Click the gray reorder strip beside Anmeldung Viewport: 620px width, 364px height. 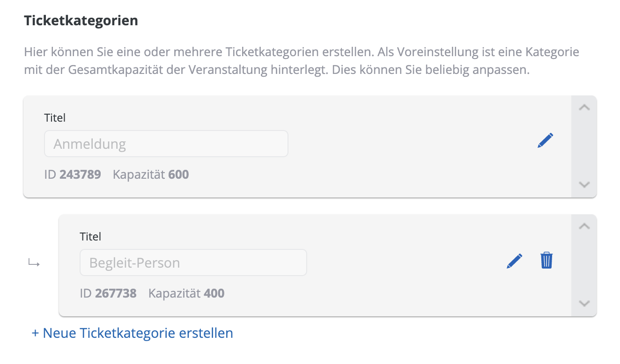584,146
